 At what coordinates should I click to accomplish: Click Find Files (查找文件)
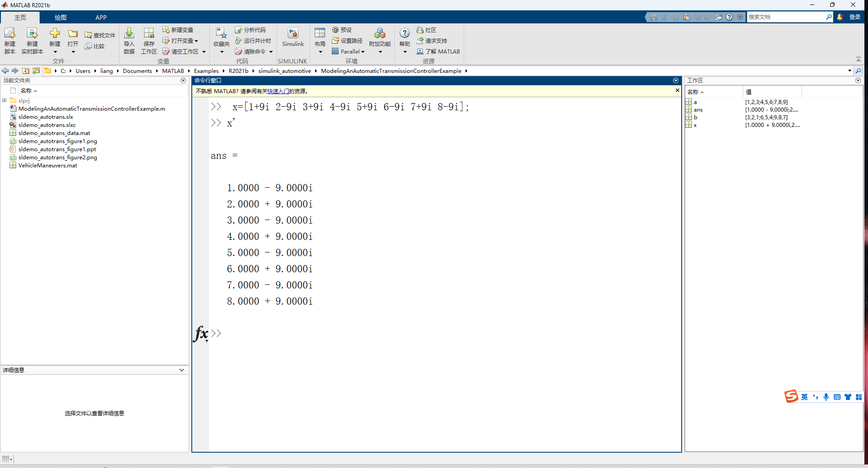tap(100, 35)
